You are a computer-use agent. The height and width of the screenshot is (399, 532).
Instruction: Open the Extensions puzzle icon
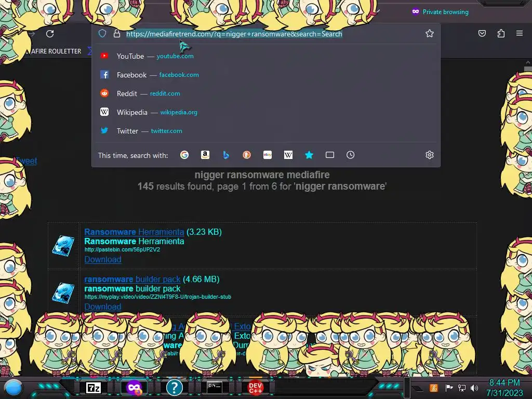coord(501,33)
